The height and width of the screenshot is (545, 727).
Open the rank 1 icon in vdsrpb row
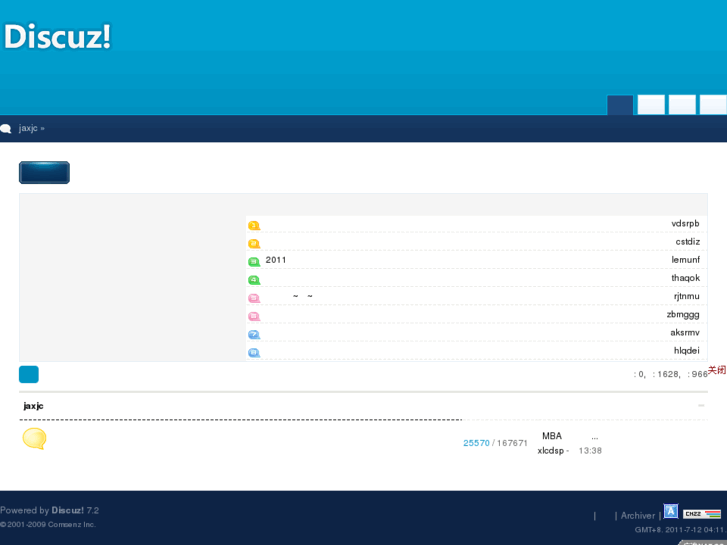click(254, 225)
